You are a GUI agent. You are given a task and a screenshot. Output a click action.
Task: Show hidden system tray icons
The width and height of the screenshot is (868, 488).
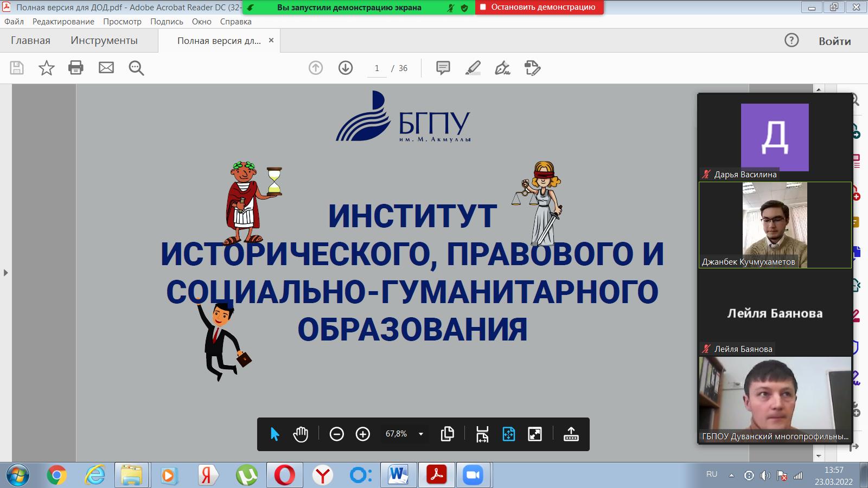pos(731,476)
